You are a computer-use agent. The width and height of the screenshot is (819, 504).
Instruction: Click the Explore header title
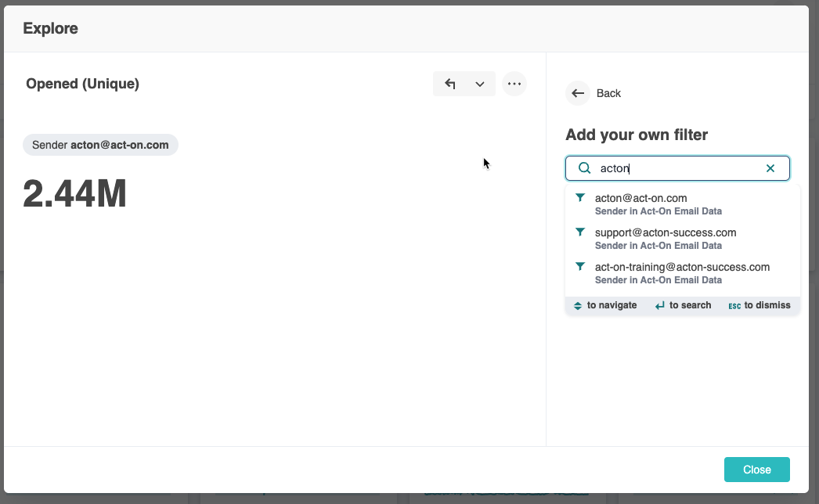tap(50, 27)
